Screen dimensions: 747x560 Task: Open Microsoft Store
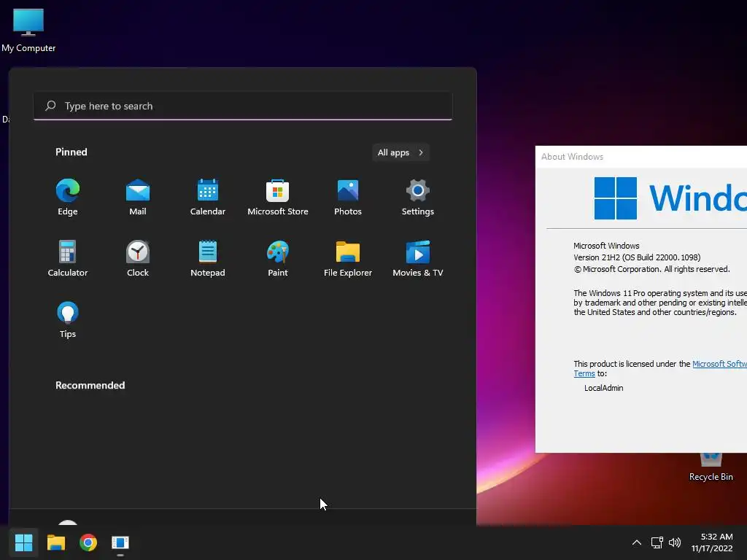[278, 197]
